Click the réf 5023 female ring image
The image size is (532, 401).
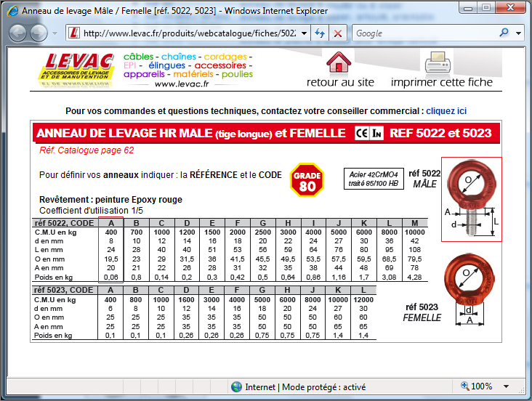tap(472, 285)
